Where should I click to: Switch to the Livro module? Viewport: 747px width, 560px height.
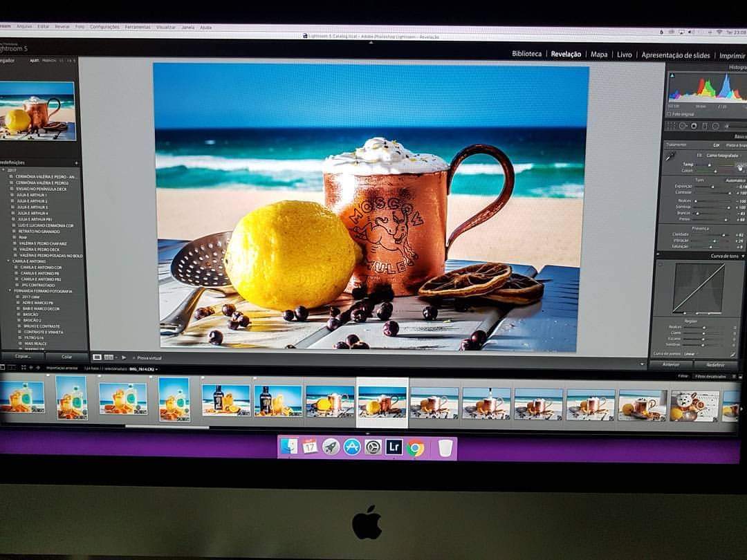click(x=624, y=55)
